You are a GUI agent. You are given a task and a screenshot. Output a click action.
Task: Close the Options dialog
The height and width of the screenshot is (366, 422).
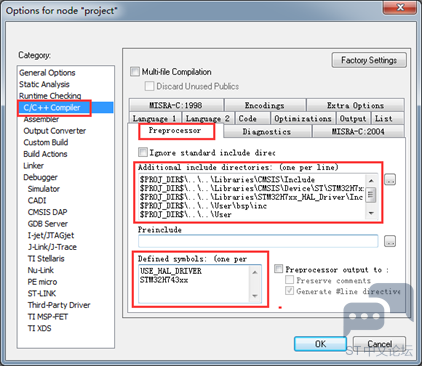(x=400, y=7)
